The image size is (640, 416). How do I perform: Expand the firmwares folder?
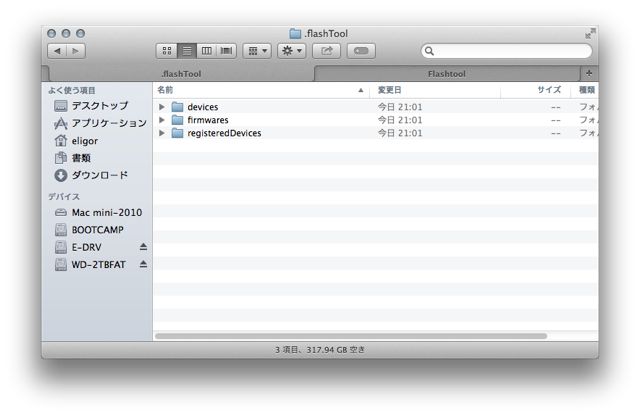click(162, 120)
